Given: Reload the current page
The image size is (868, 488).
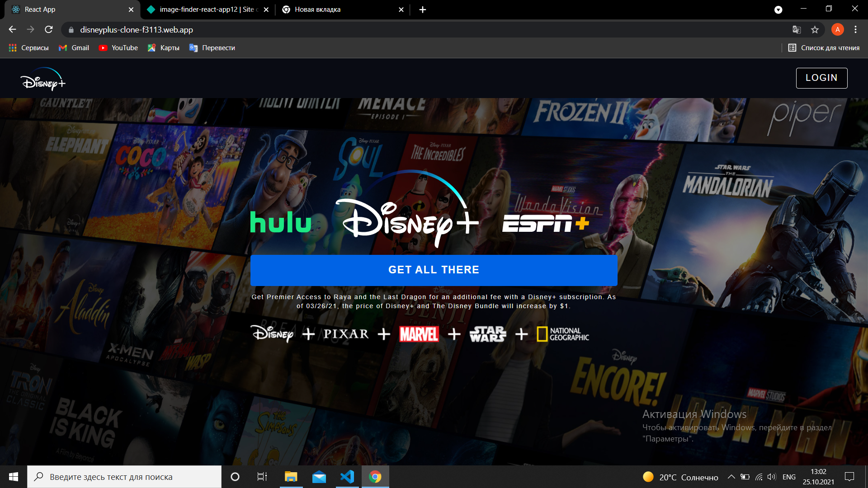Looking at the screenshot, I should pos(49,29).
